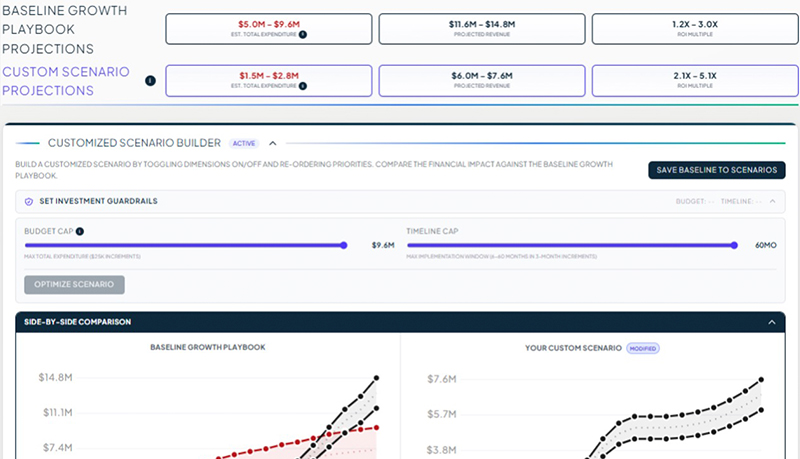The image size is (800, 459).
Task: Click the Baseline Growth Playbook chart title
Action: 208,347
